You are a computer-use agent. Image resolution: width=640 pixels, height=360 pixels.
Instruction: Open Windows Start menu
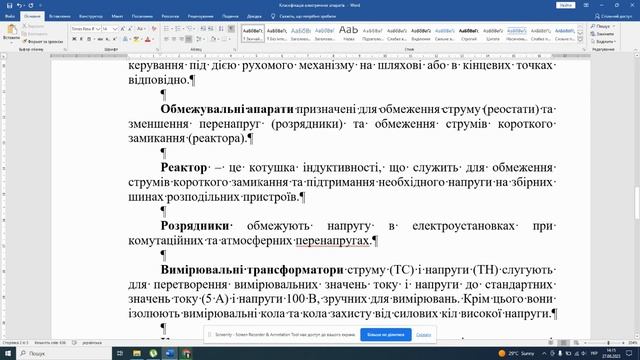pyautogui.click(x=8, y=353)
